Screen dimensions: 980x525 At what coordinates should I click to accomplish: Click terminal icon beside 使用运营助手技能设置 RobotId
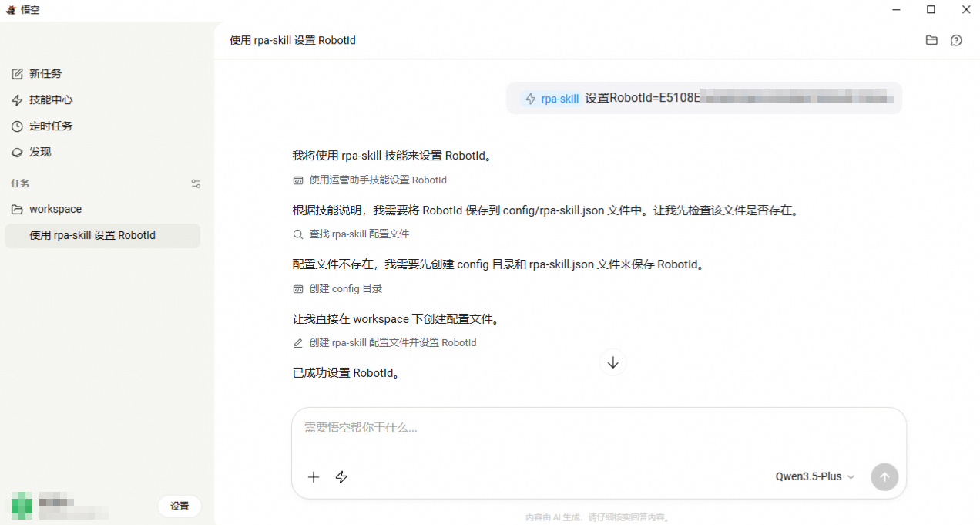[x=298, y=180]
